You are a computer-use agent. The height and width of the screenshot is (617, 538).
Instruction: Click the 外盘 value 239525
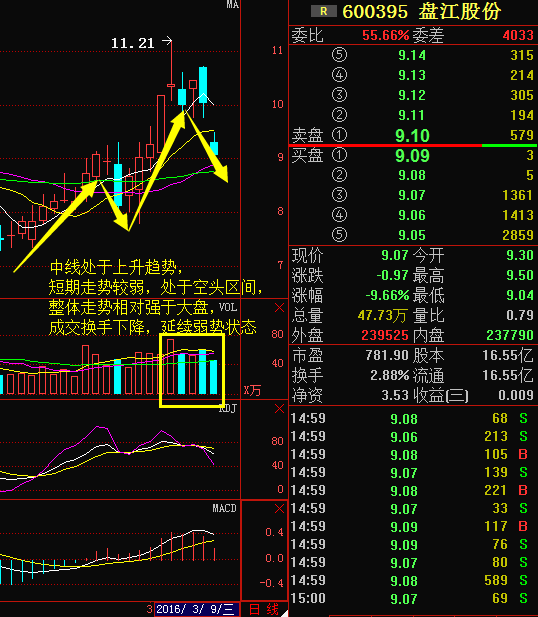385,335
